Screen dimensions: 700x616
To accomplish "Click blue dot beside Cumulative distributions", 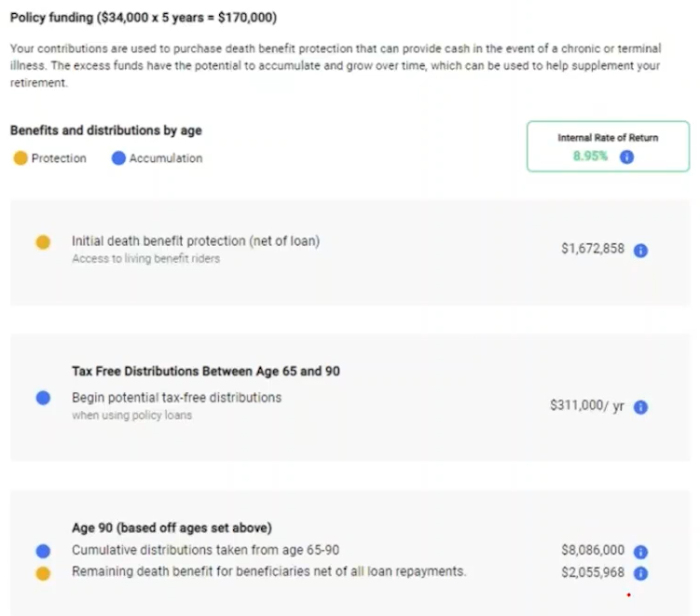I will click(x=43, y=551).
